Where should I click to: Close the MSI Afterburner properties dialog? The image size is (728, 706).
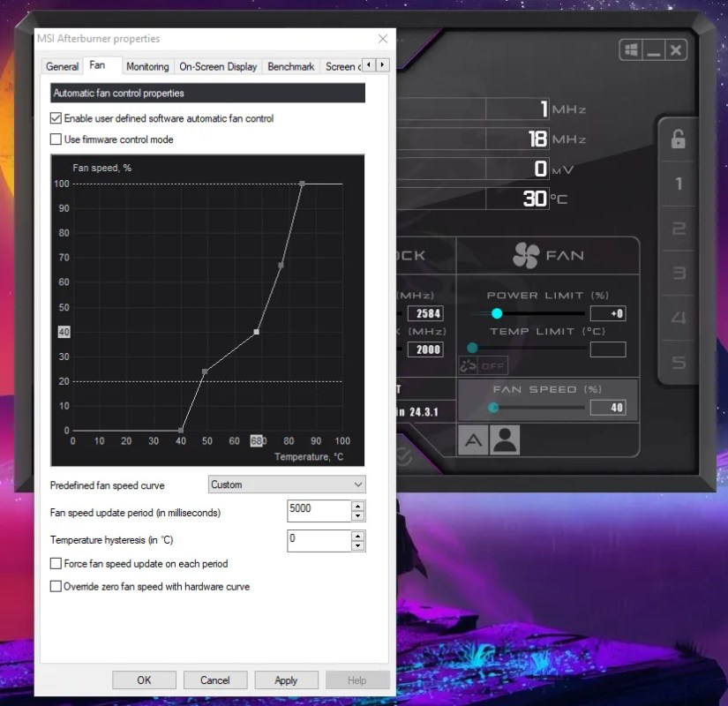[383, 39]
